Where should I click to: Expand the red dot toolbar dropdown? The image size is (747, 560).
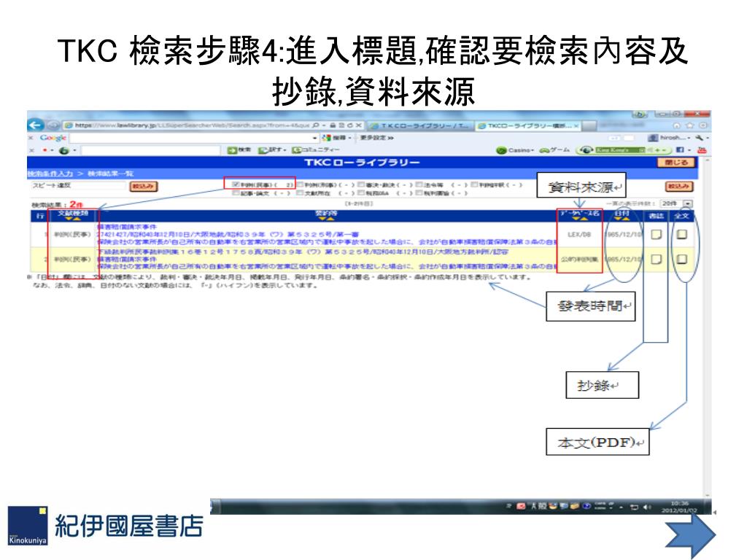coord(50,150)
